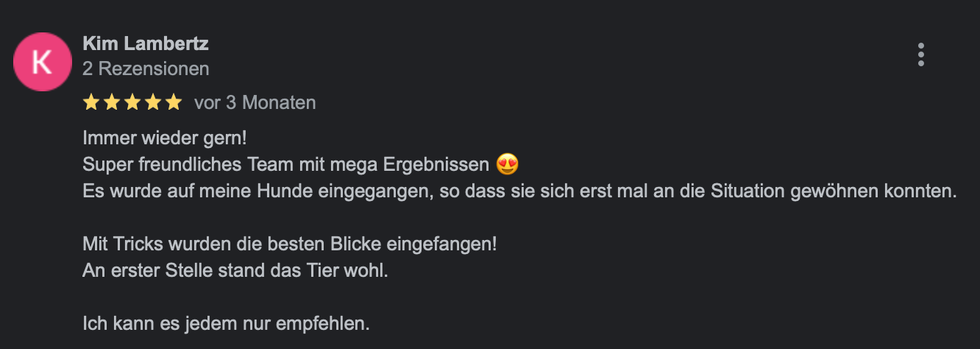The image size is (980, 349).
Task: Click the 'vor 3 Monaten' timestamp
Action: pos(255,102)
